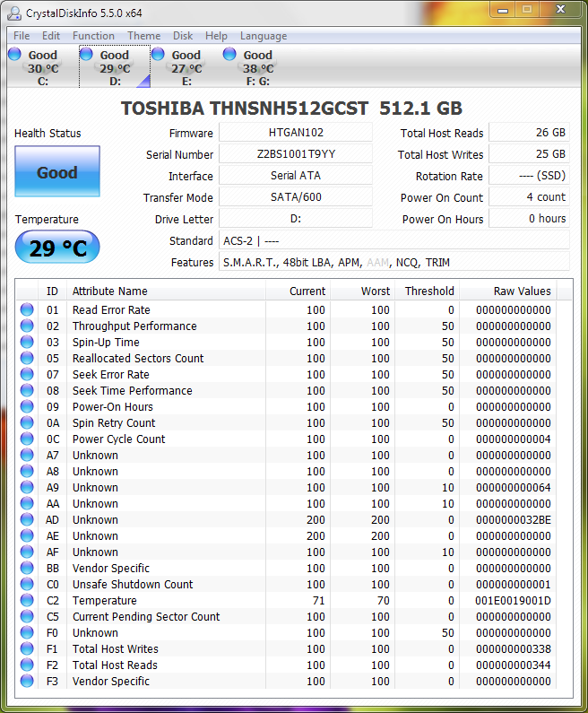Click the Raw Values column header

(522, 291)
